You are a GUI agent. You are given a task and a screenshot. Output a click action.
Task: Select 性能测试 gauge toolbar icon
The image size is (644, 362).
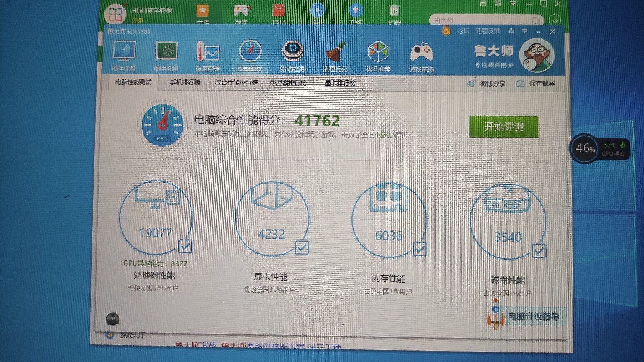(x=250, y=56)
